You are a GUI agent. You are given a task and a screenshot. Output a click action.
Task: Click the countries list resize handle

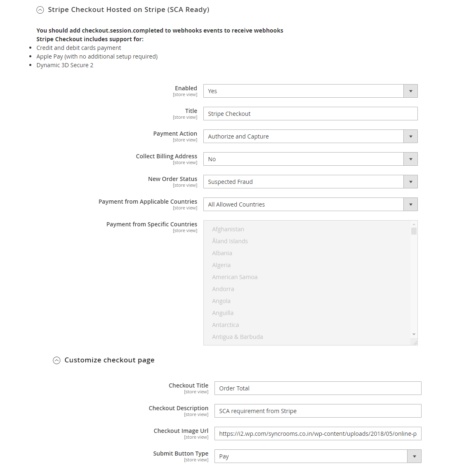coord(415,343)
